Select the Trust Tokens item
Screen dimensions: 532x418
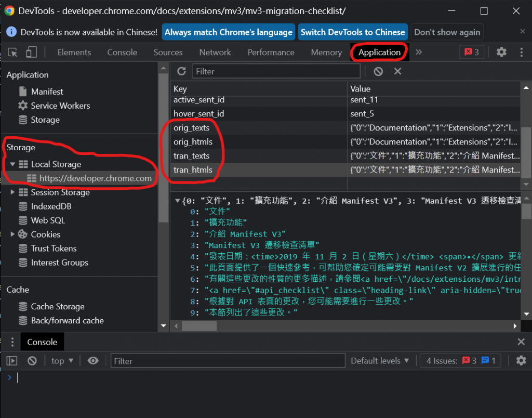point(54,248)
